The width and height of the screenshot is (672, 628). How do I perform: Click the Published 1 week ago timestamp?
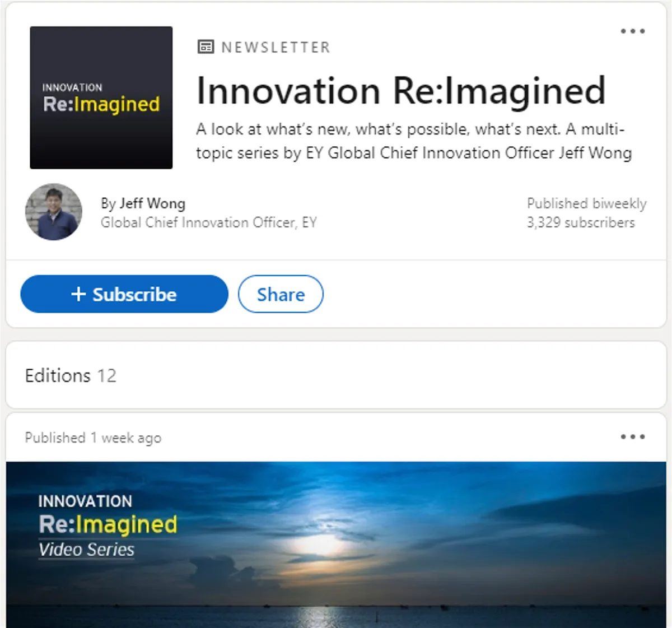[x=92, y=438]
